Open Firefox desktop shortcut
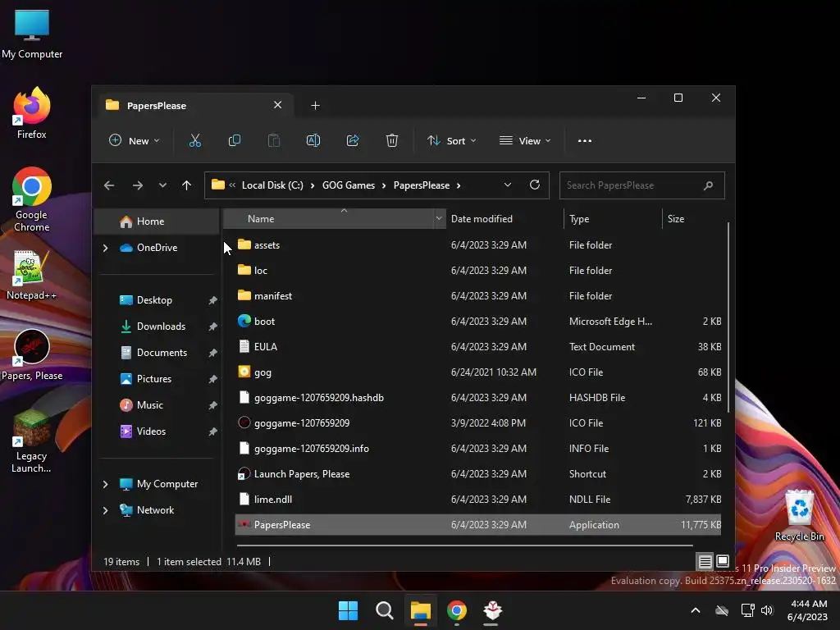Screen dimensions: 840x630 pyautogui.click(x=32, y=113)
